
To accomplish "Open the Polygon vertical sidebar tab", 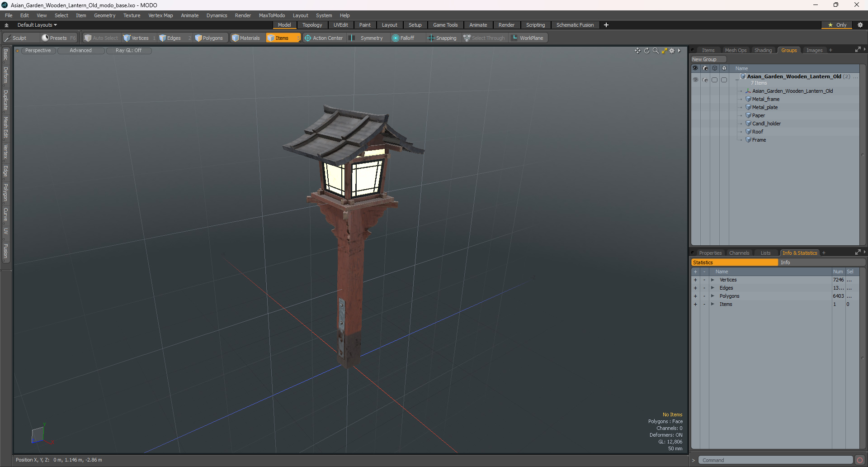I will 5,193.
